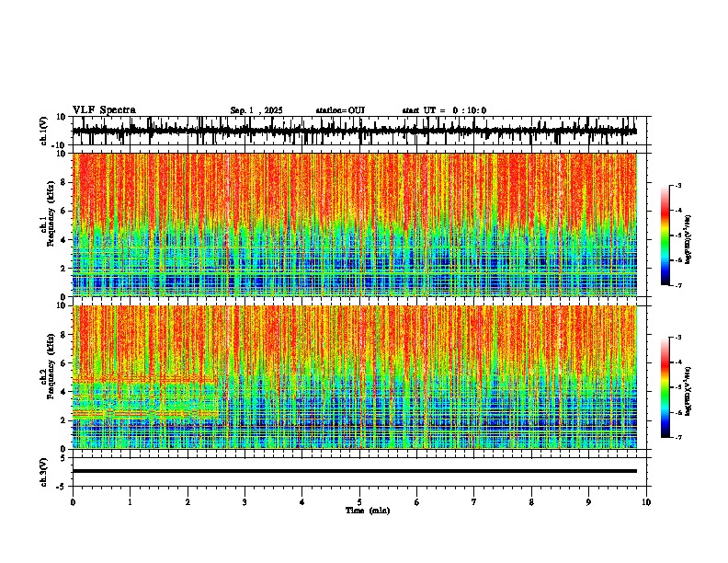
Task: Click time axis tick label 2
Action: 188,502
